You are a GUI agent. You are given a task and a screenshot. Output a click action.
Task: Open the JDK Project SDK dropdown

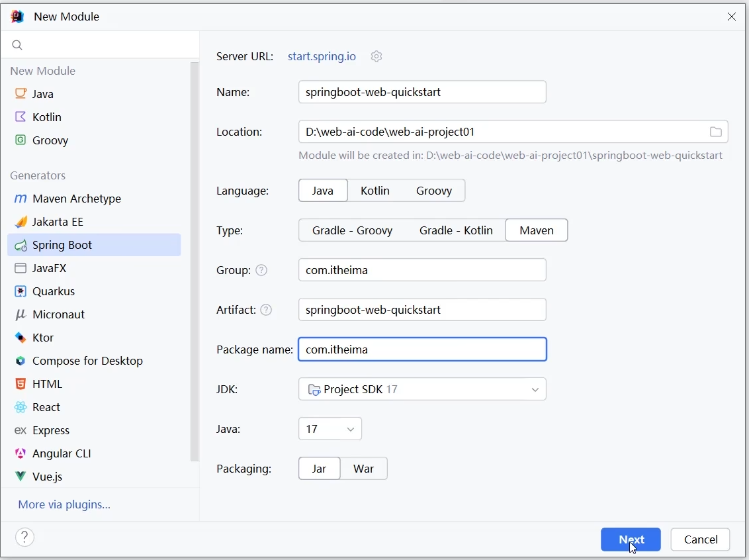click(422, 389)
